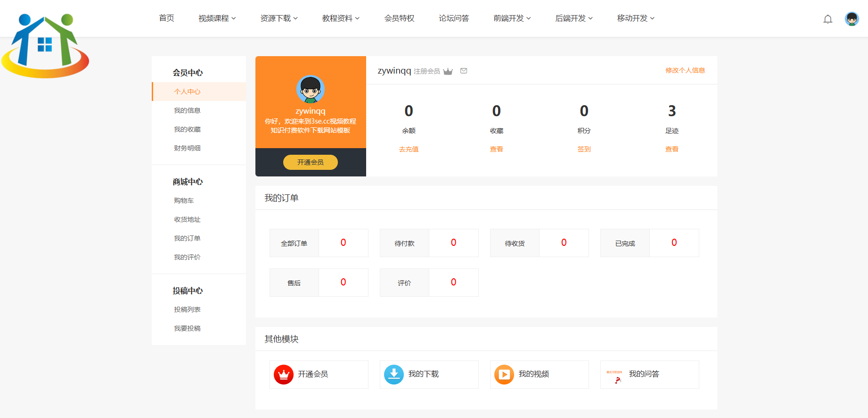Open 论坛问答 in navigation bar

click(454, 18)
